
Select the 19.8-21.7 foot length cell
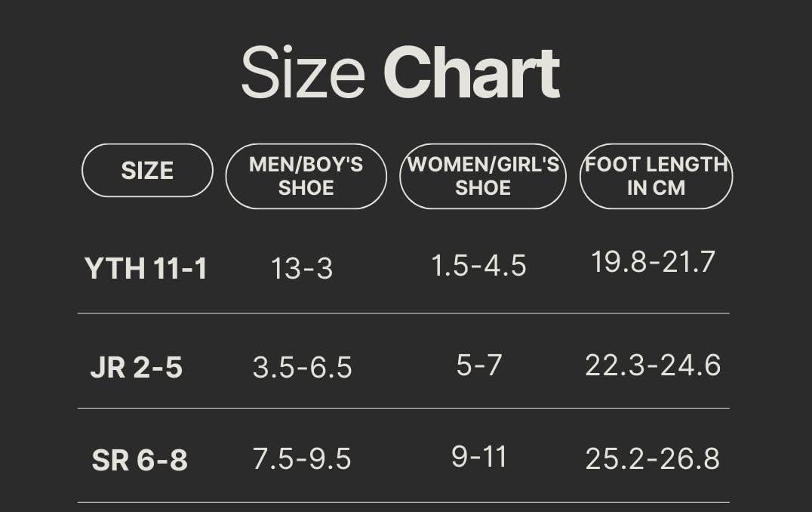click(653, 262)
